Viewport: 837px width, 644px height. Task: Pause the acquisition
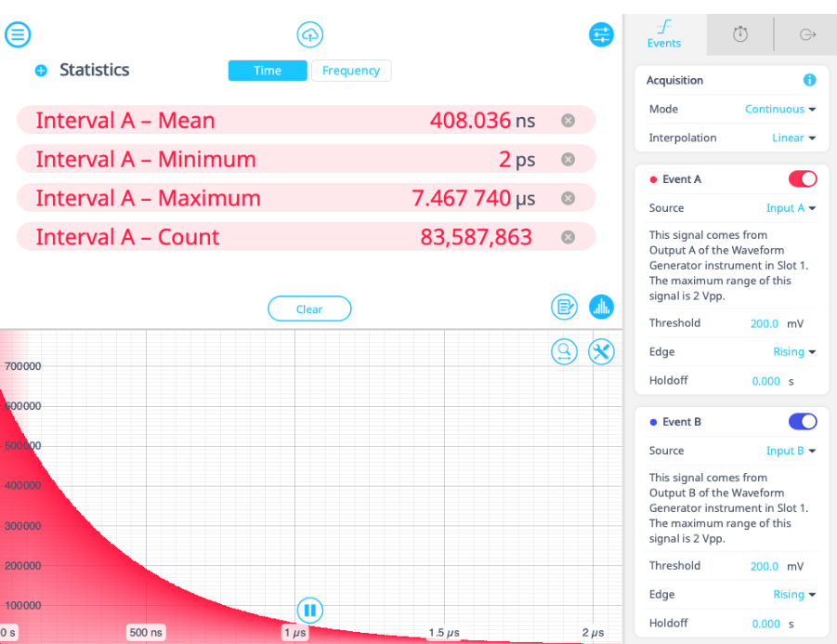(x=310, y=611)
